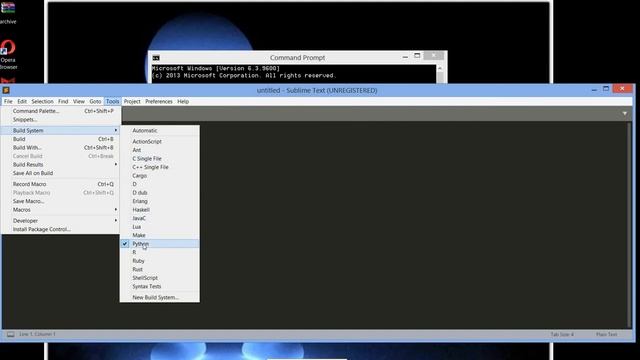Image resolution: width=640 pixels, height=360 pixels.
Task: Choose Save Macro... entry
Action: (x=61, y=201)
